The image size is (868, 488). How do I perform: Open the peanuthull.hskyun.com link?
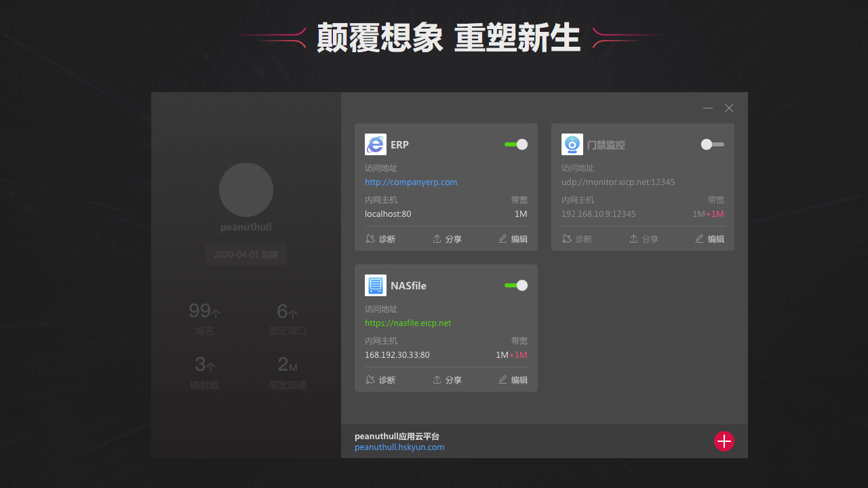[x=399, y=447]
